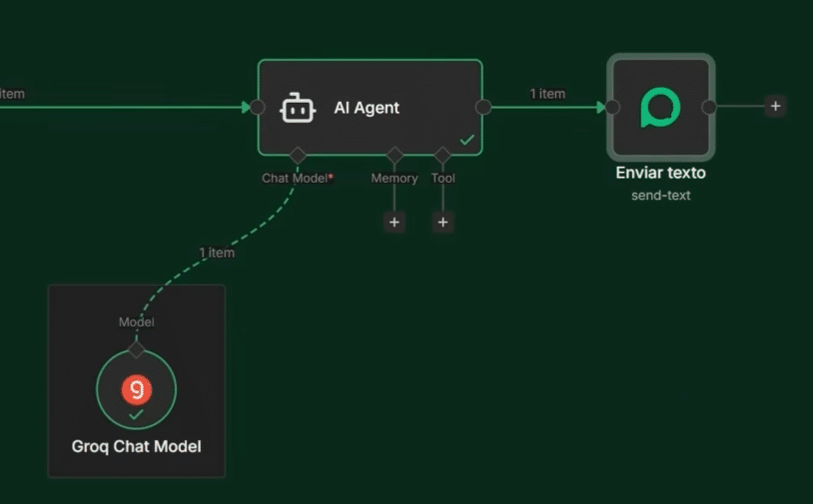The image size is (813, 504).
Task: Click the send-text subtitle
Action: click(x=660, y=196)
